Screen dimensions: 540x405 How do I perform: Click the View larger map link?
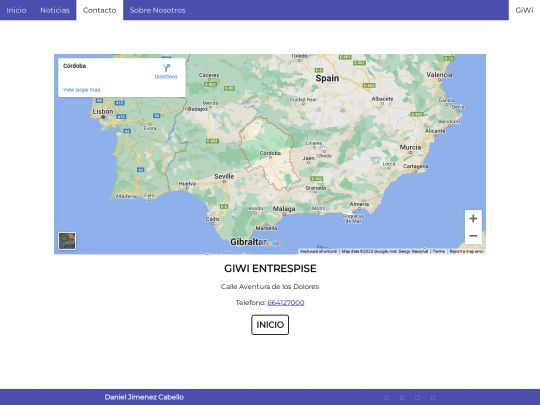82,90
